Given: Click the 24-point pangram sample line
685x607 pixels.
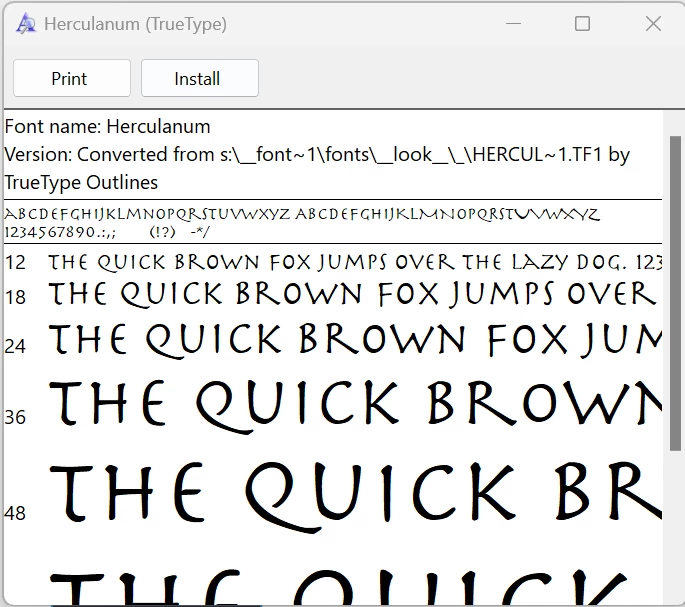Looking at the screenshot, I should click(355, 340).
